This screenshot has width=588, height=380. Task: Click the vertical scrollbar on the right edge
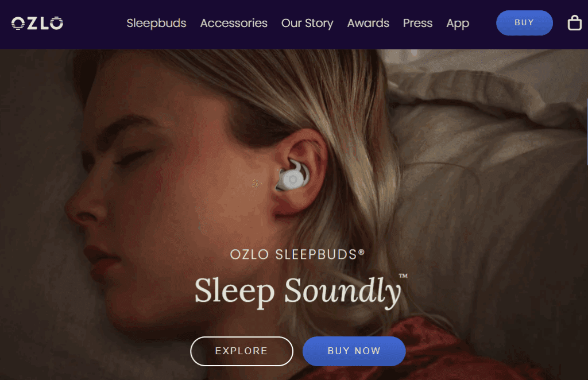click(586, 131)
